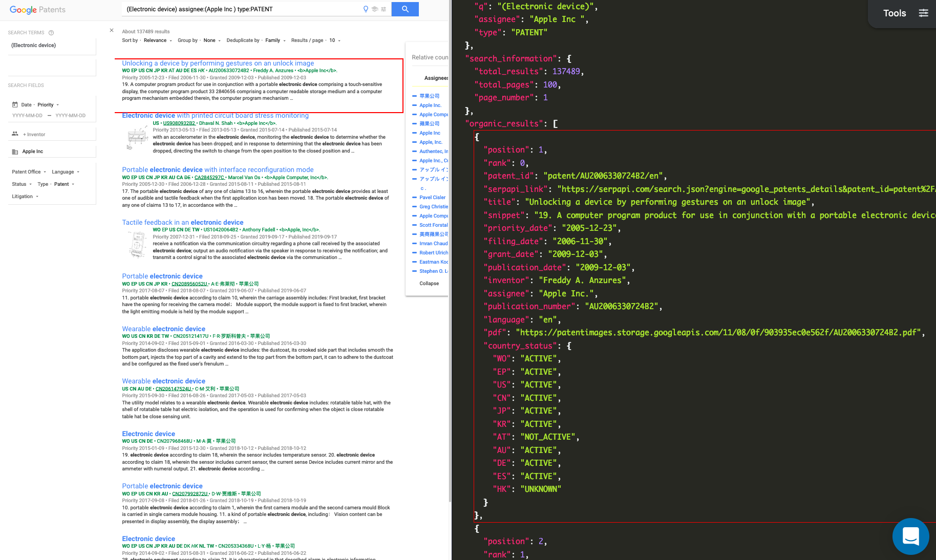Click patent number link CA2845297C
The width and height of the screenshot is (936, 560).
209,178
